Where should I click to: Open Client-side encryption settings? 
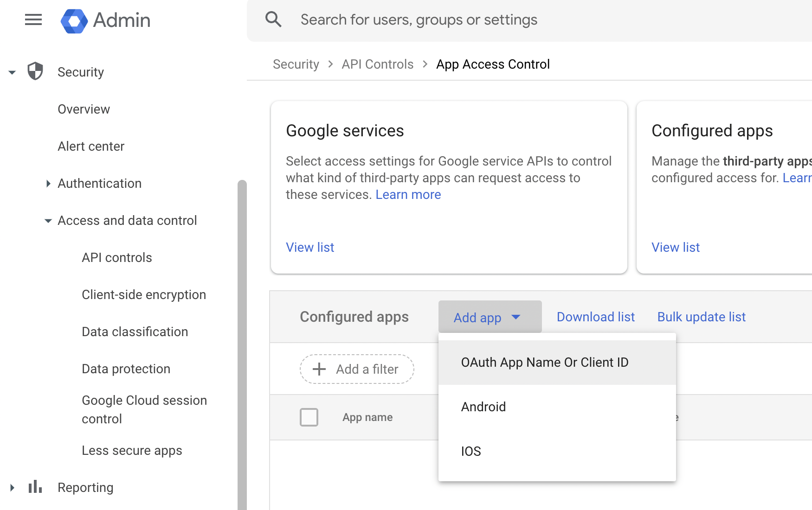(144, 295)
